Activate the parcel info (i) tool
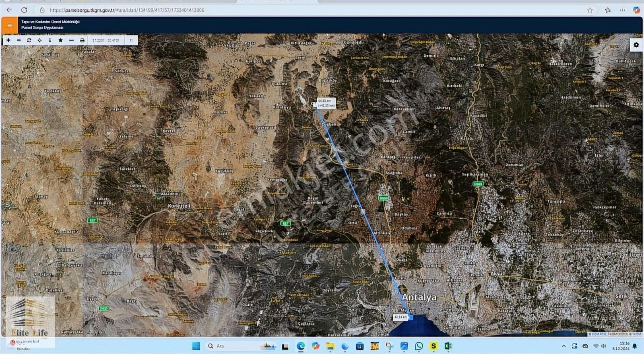 click(x=50, y=40)
